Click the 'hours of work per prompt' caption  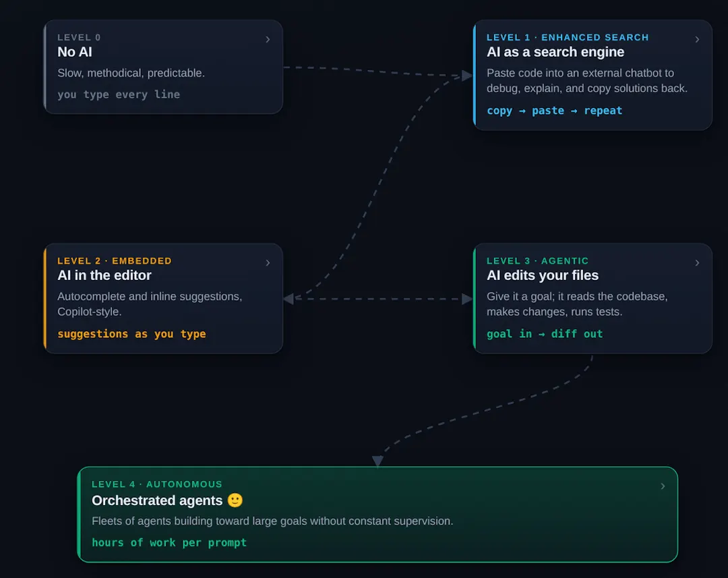(x=169, y=543)
